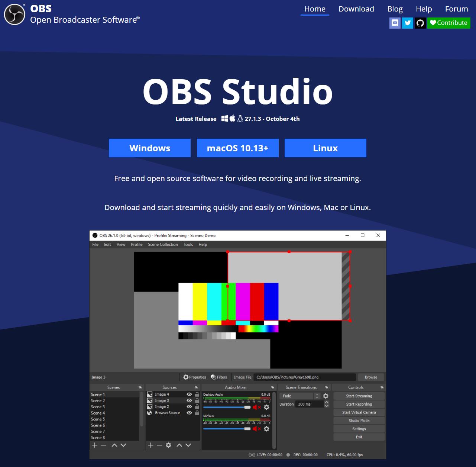Open Desktop Audio settings gear

coord(266,408)
